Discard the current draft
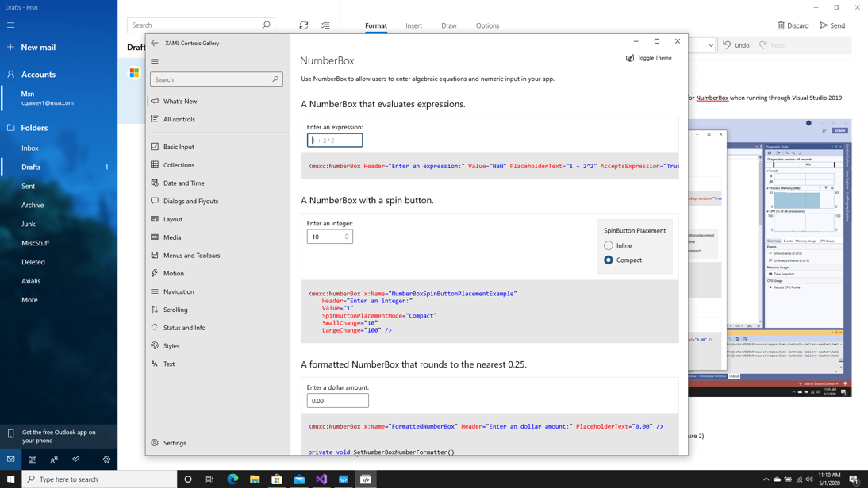The height and width of the screenshot is (489, 868). click(793, 25)
